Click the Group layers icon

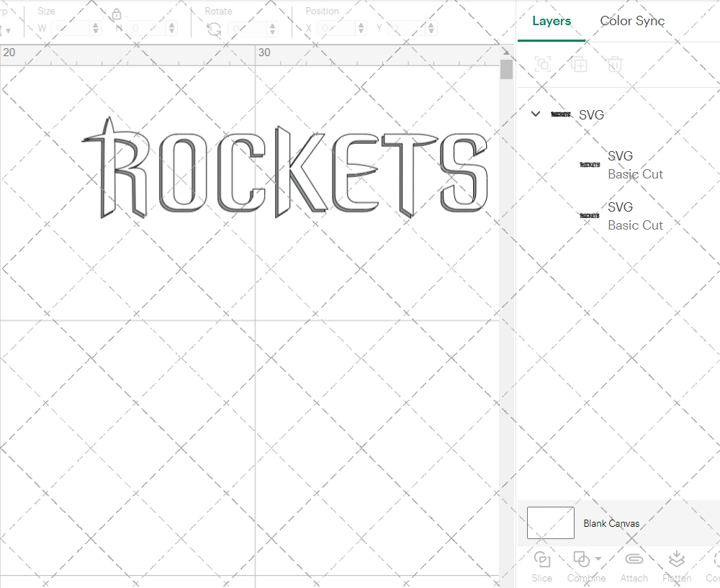pyautogui.click(x=543, y=64)
